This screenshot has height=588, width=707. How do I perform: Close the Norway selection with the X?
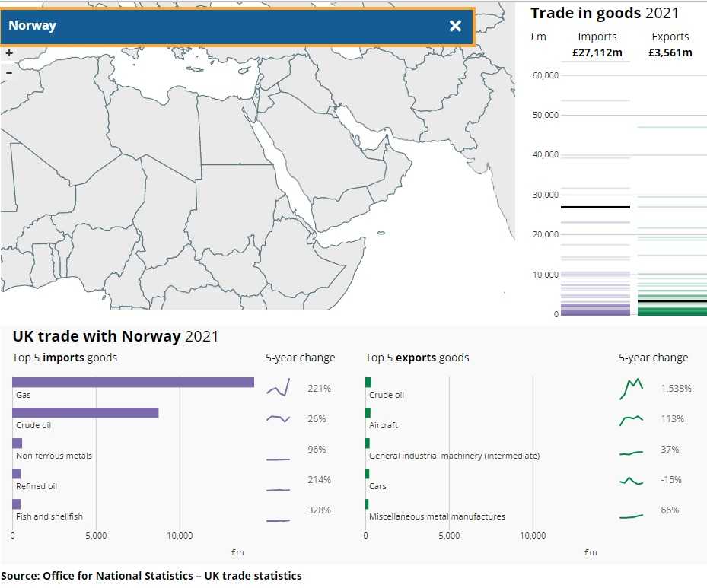tap(455, 26)
